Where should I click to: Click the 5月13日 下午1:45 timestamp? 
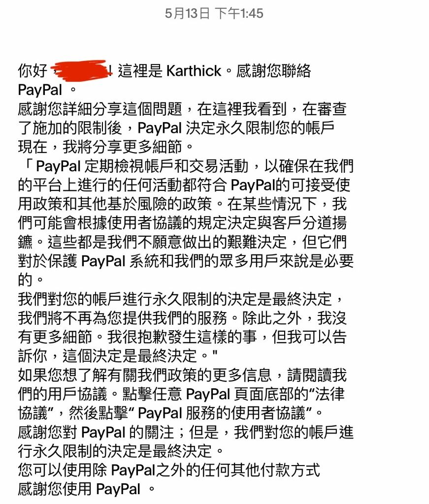pyautogui.click(x=214, y=13)
